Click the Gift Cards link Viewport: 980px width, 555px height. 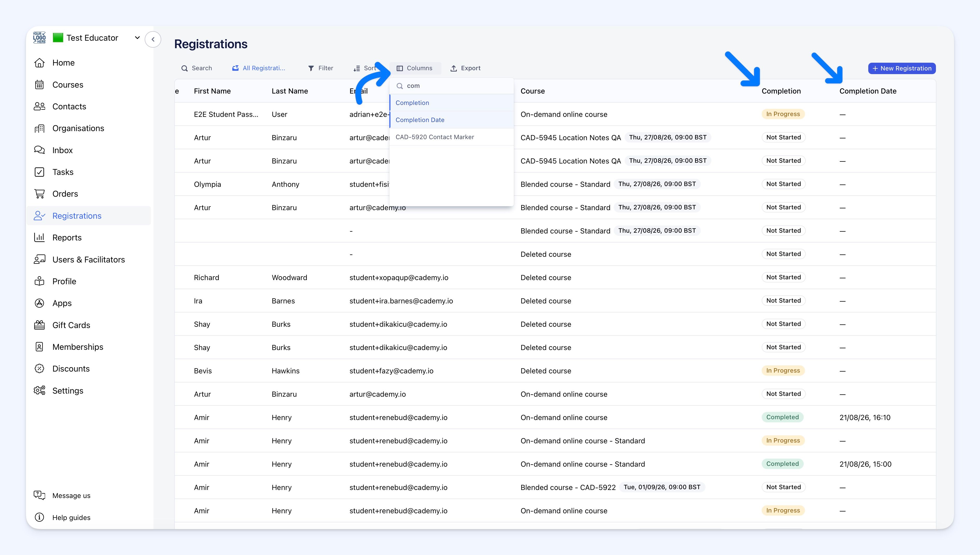coord(71,325)
